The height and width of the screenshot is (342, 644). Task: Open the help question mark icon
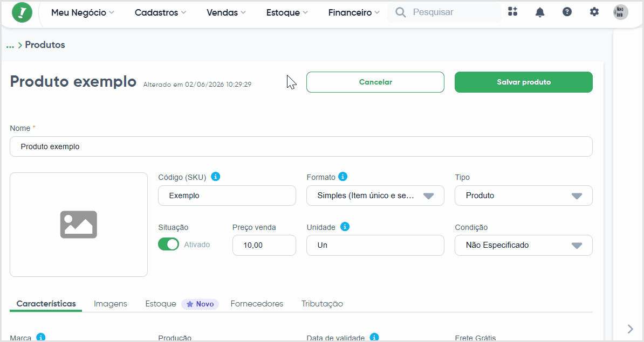coord(567,12)
